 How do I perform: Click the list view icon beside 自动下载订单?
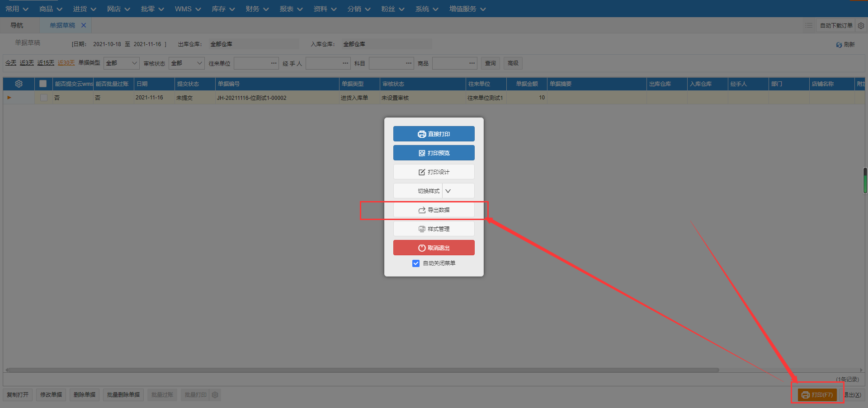809,26
